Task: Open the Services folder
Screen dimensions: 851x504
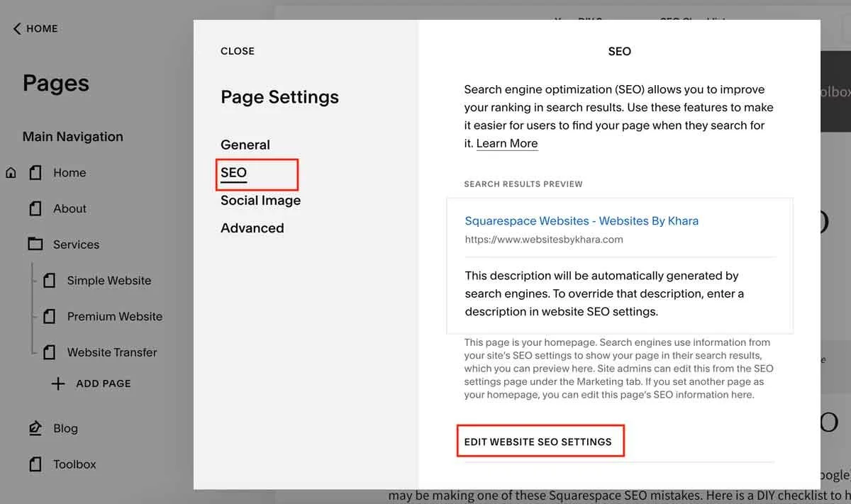Action: click(x=76, y=245)
